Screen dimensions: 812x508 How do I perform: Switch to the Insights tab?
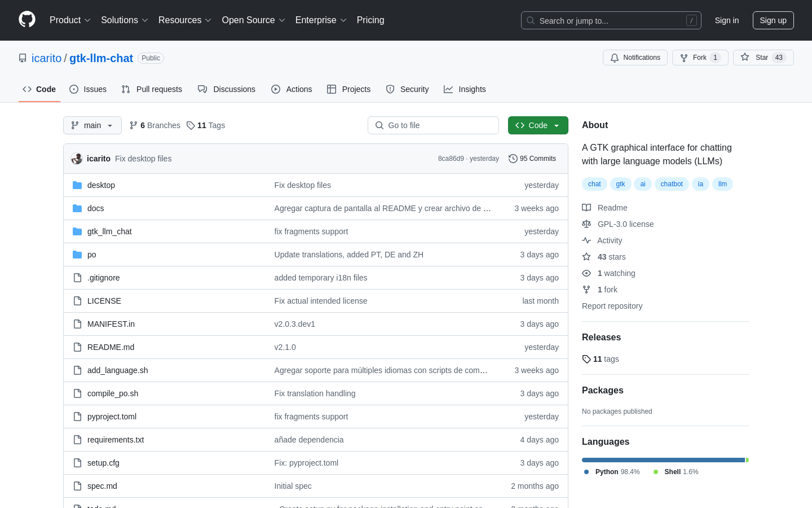465,89
